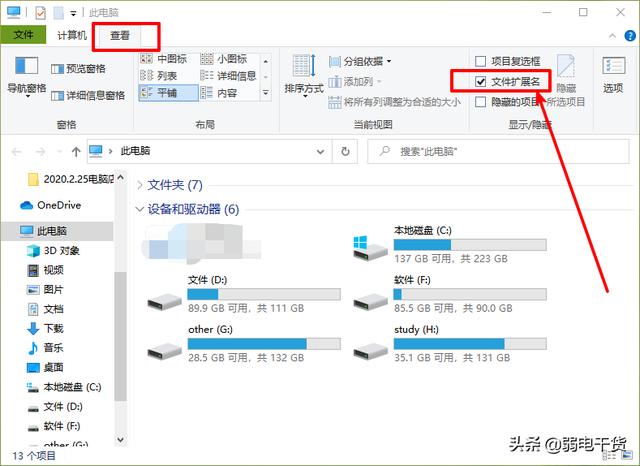
Task: Open 本地磁盘 (C:) in navigation pane
Action: pos(64,387)
